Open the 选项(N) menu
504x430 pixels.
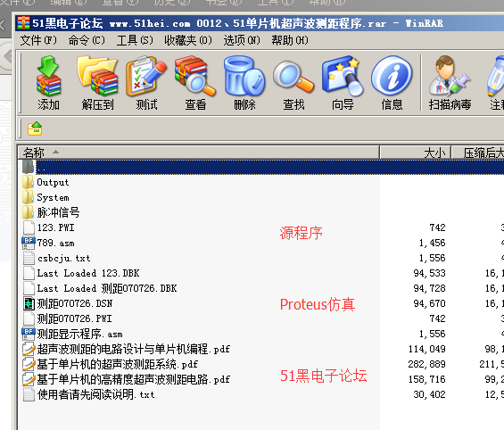pos(242,40)
